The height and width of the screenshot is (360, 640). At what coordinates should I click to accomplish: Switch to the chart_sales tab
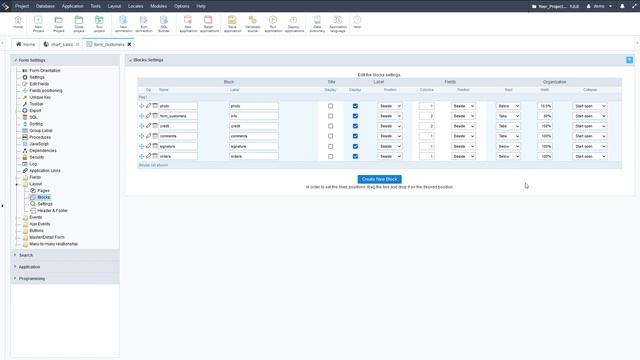(x=62, y=44)
